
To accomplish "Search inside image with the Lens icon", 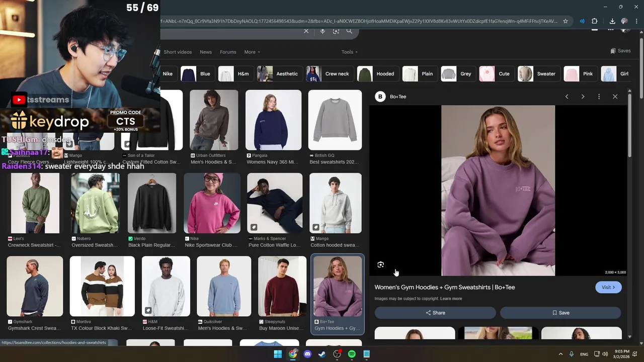I will coord(381,264).
